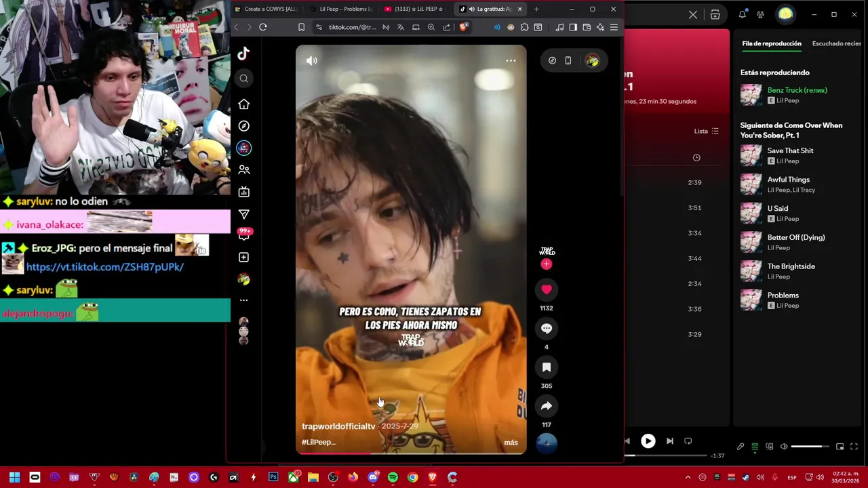The height and width of the screenshot is (488, 868).
Task: Toggle repeat in Spotify player
Action: (688, 441)
